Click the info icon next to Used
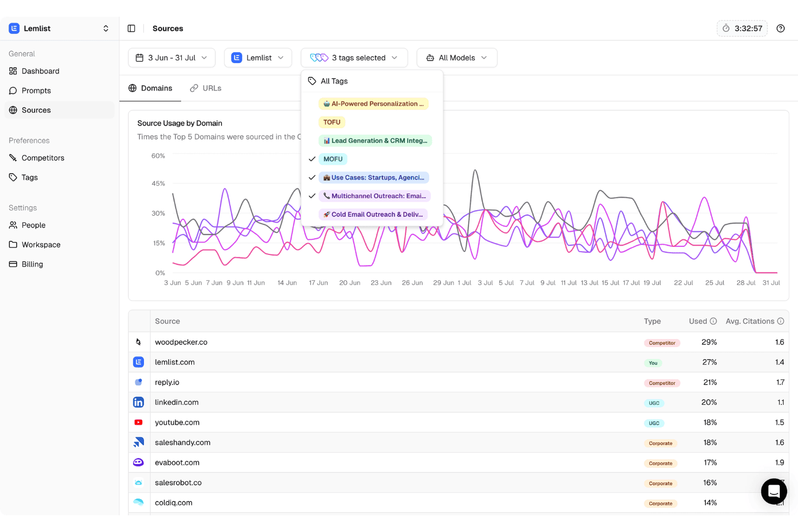 click(x=713, y=321)
